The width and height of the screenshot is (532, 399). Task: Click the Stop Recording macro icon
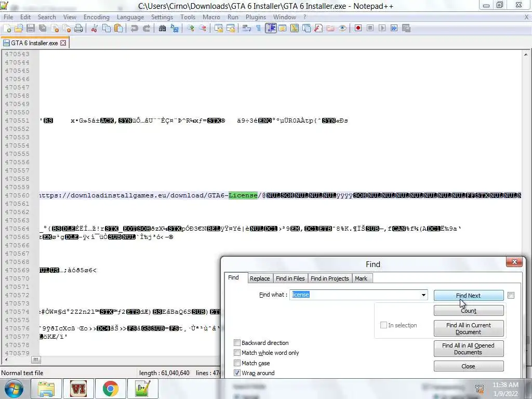[x=370, y=29]
